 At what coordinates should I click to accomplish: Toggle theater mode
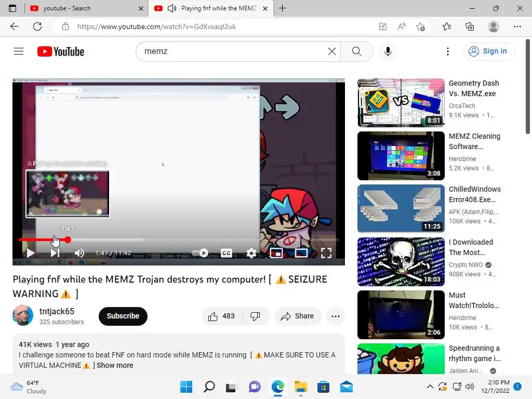[301, 253]
